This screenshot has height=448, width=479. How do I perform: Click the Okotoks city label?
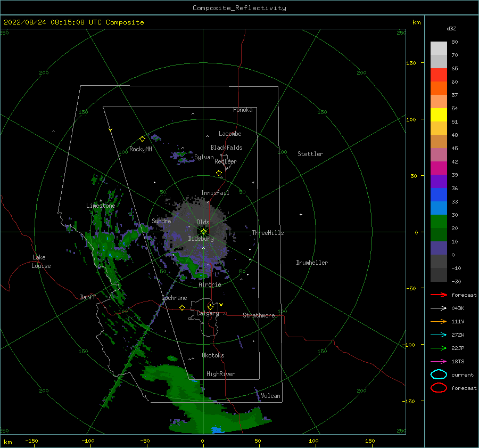[x=213, y=355]
